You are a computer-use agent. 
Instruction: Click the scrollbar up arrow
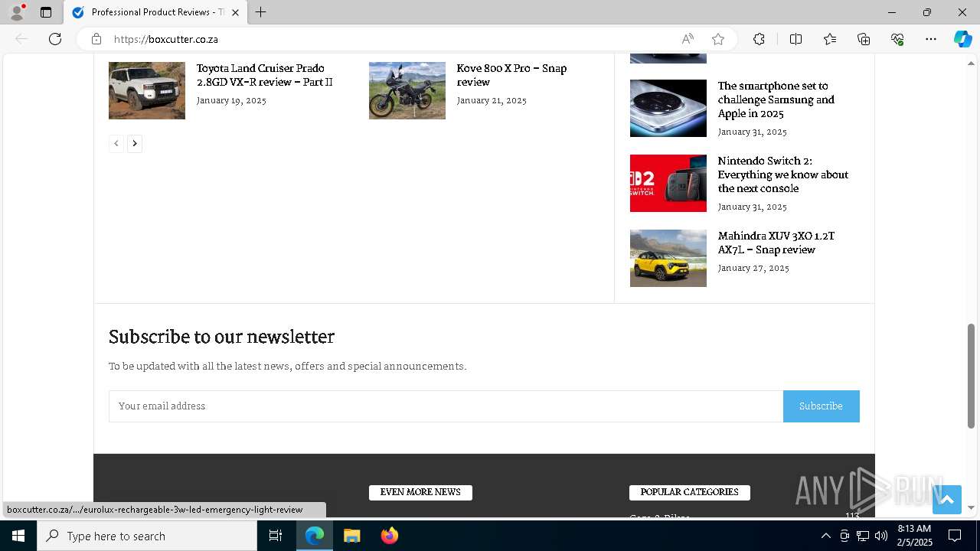(971, 62)
